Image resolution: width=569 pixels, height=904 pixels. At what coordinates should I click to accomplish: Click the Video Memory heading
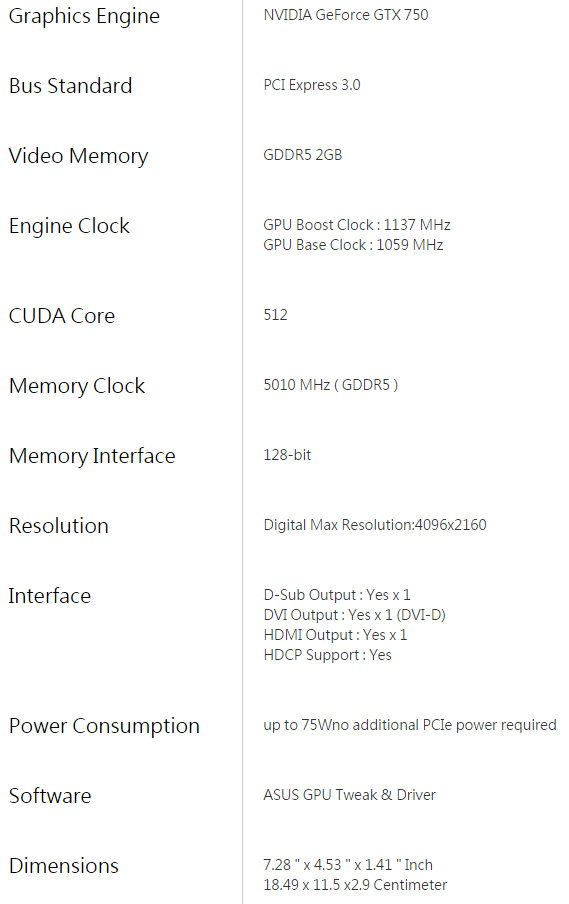(78, 156)
